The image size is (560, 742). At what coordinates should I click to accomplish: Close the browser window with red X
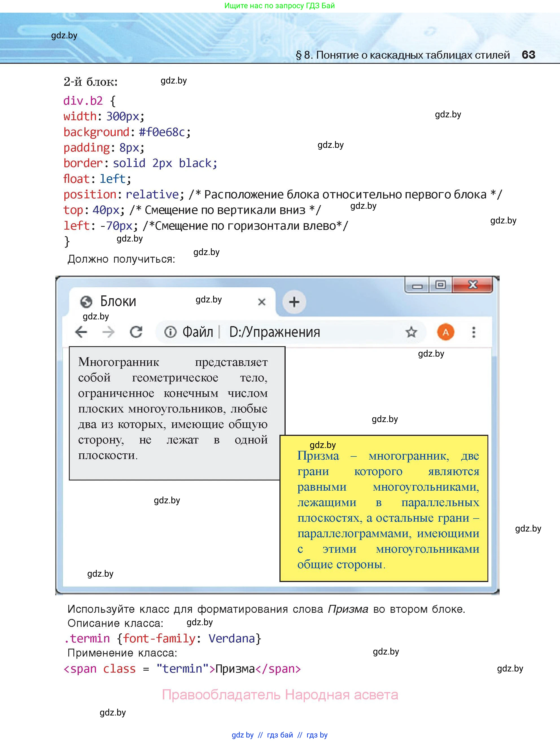click(x=473, y=285)
